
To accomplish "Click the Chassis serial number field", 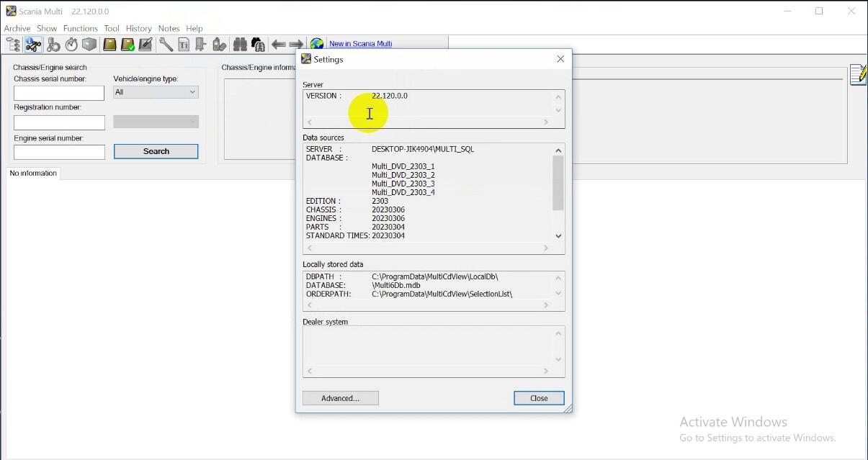I will coord(59,93).
